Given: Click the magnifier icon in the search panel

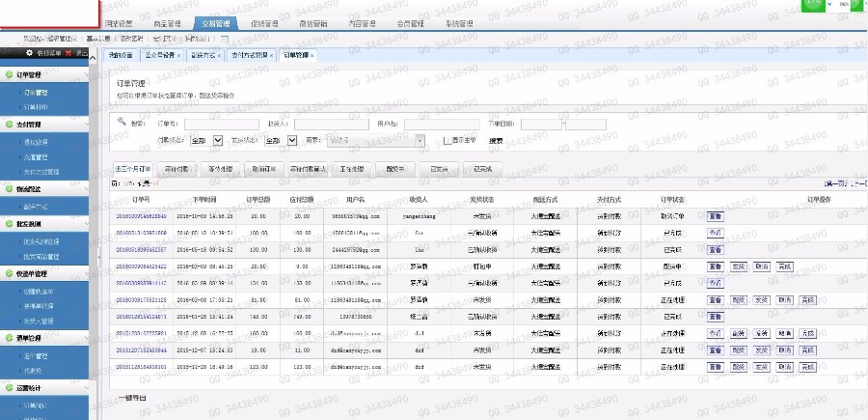Looking at the screenshot, I should point(122,122).
